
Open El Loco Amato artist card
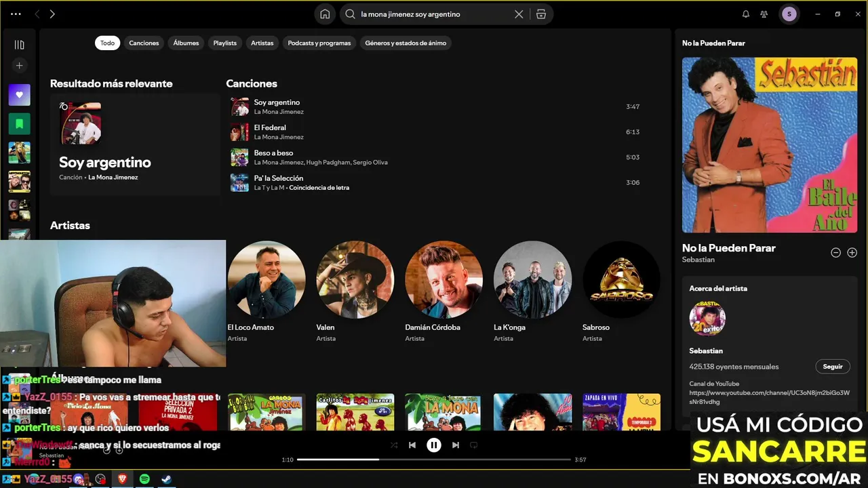[266, 290]
